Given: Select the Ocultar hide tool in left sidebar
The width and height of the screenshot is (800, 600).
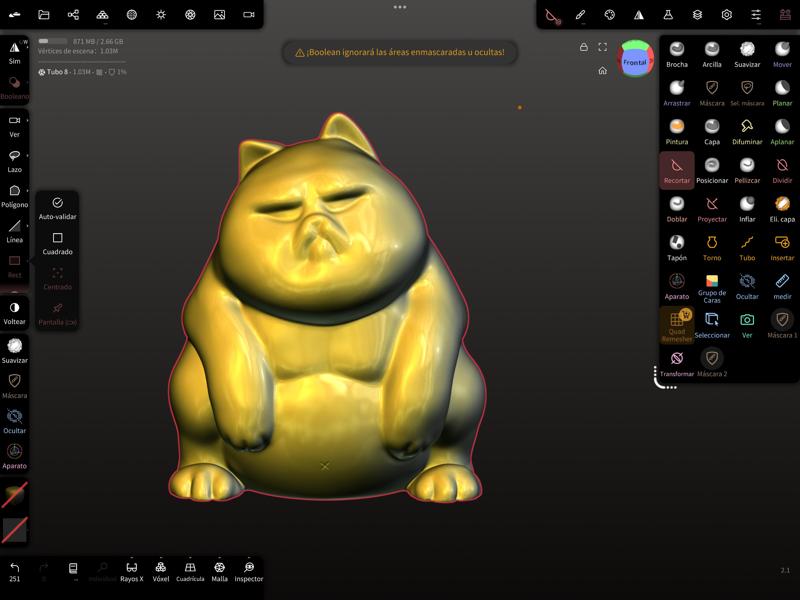Looking at the screenshot, I should 14,422.
